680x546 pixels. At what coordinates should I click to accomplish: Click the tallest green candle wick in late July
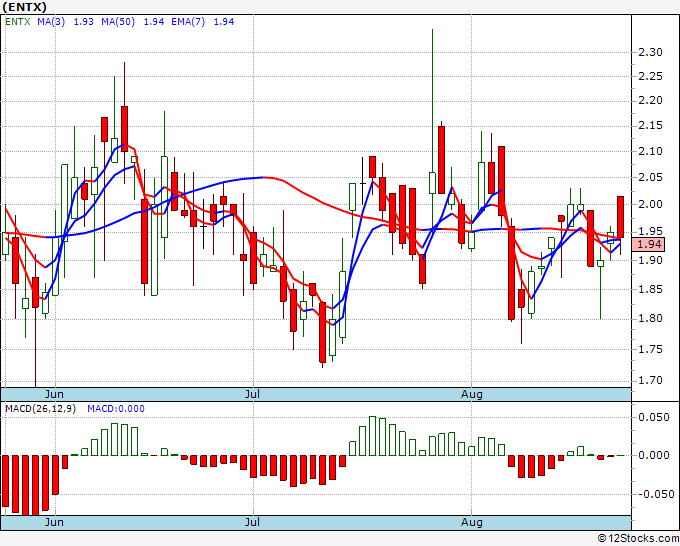click(x=432, y=100)
